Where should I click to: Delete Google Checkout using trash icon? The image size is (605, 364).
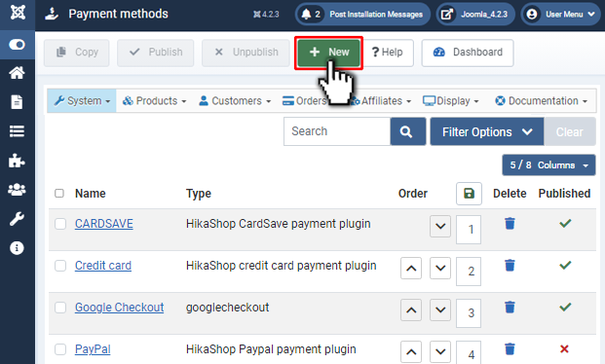(510, 307)
